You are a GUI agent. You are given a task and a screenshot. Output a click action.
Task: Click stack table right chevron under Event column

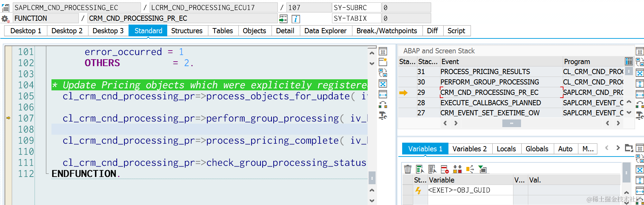point(456,123)
